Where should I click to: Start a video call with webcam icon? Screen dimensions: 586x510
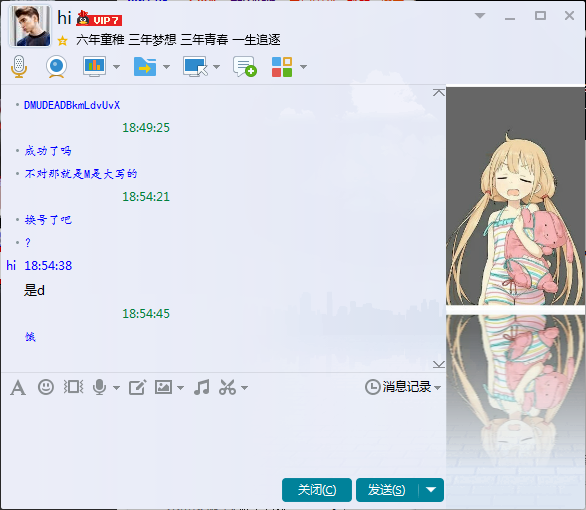coord(56,67)
